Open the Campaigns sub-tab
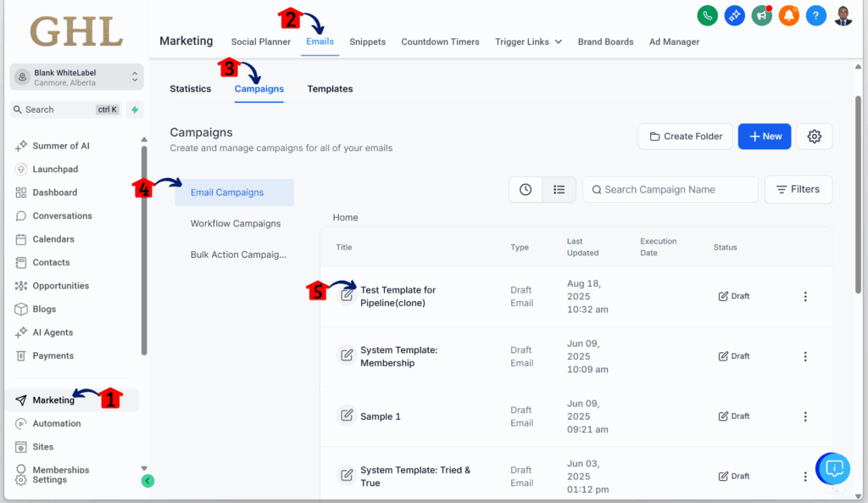 pyautogui.click(x=259, y=88)
